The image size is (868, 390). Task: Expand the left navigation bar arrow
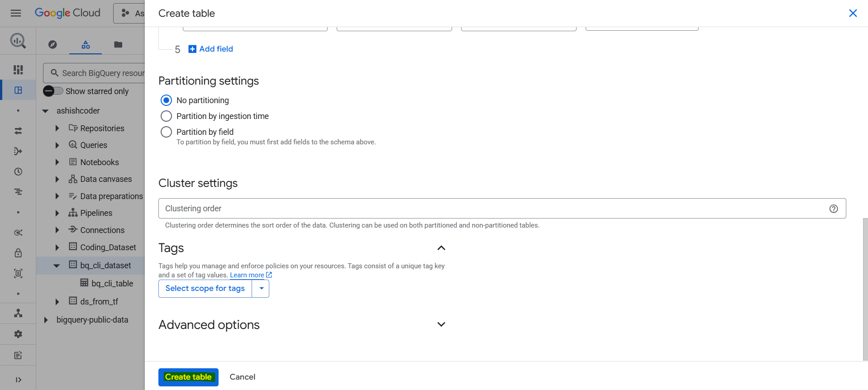coord(18,380)
